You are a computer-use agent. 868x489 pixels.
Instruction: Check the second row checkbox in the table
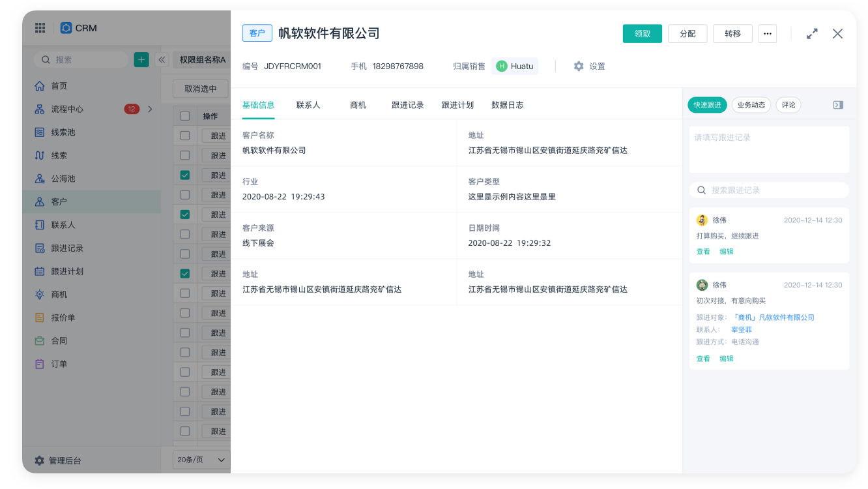185,155
